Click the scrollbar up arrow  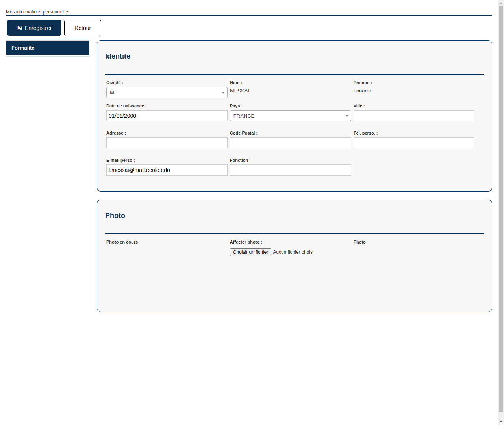click(501, 3)
